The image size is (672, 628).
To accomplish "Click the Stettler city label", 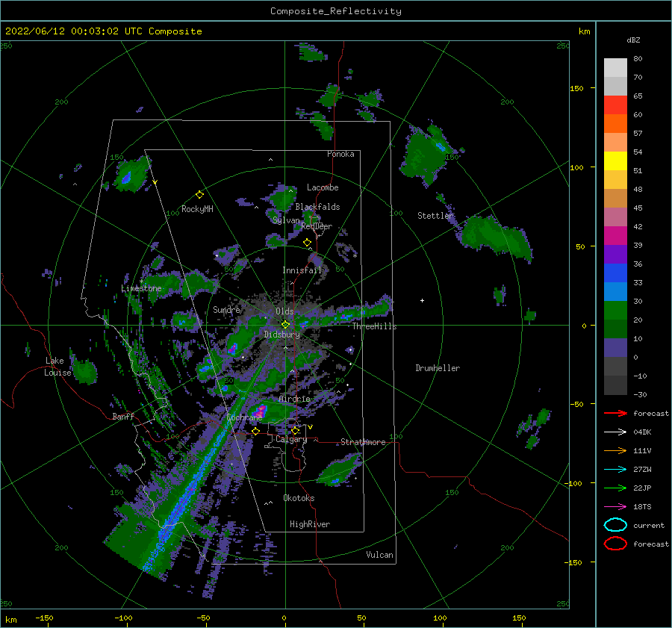I will pyautogui.click(x=435, y=216).
